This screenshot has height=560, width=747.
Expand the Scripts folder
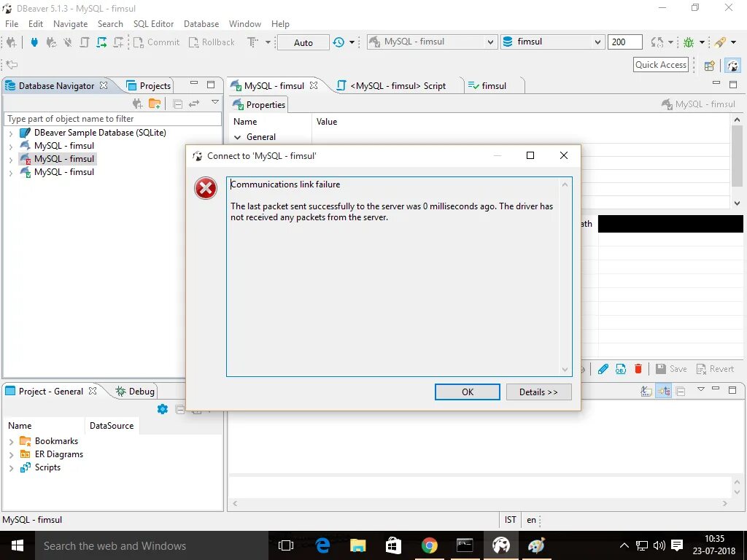pyautogui.click(x=12, y=468)
